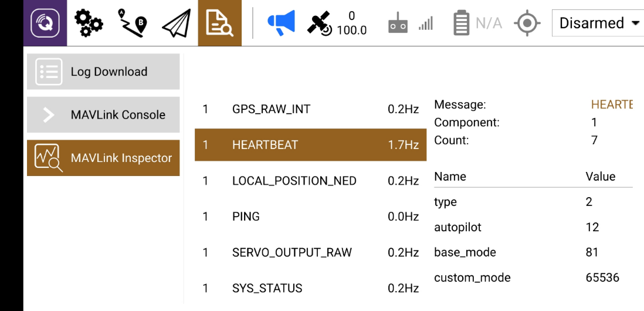Select the HEARTBEAT message row
This screenshot has width=644, height=311.
[310, 144]
